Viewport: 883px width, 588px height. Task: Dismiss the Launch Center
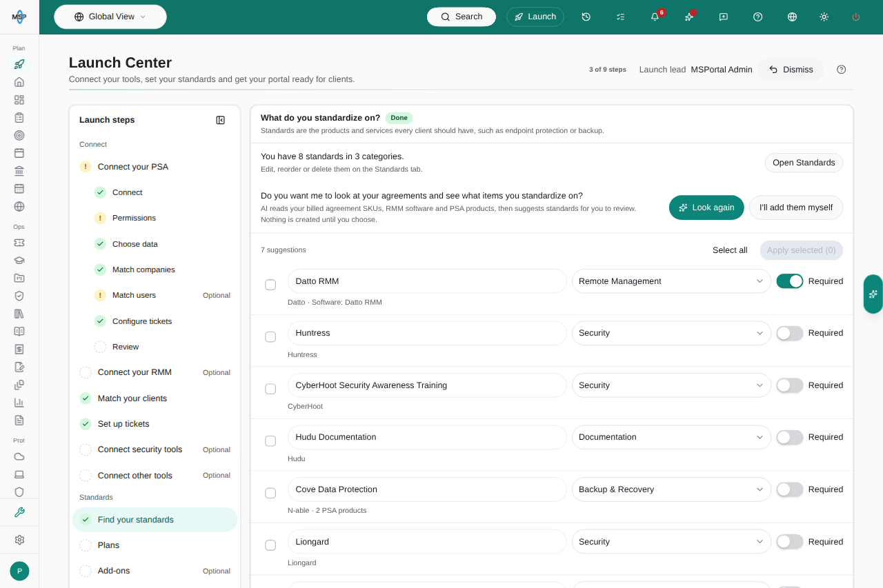[791, 70]
